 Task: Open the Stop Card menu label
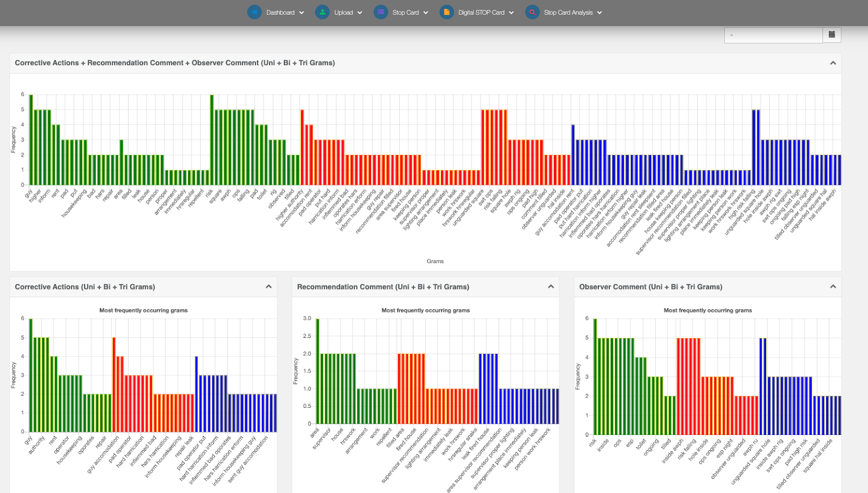[406, 12]
